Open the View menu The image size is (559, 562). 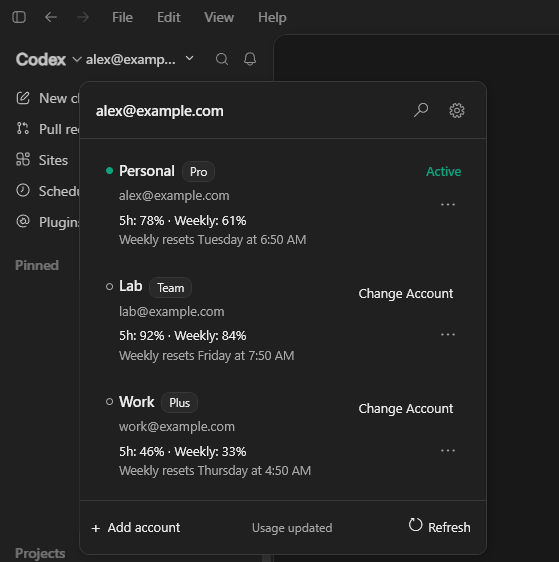pyautogui.click(x=219, y=17)
